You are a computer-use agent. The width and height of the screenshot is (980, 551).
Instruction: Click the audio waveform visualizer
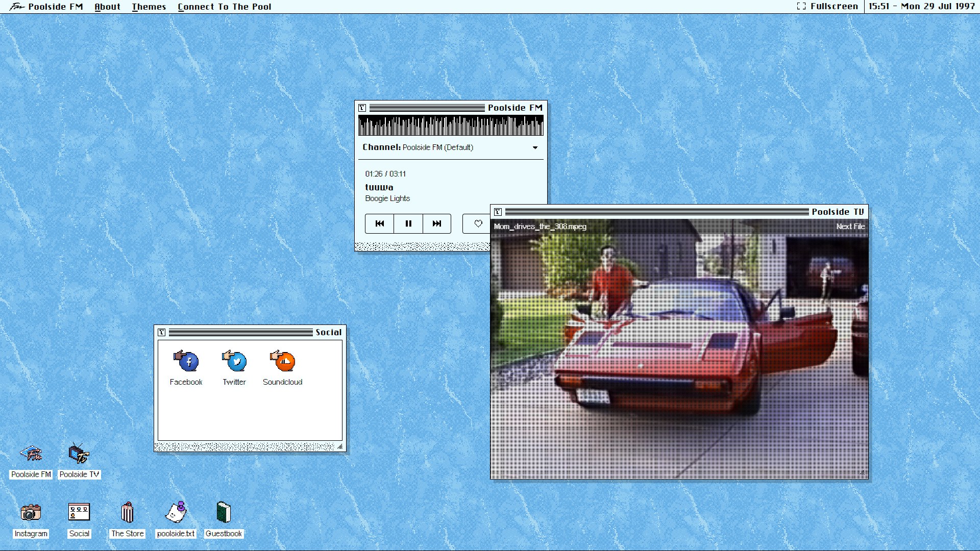[451, 126]
